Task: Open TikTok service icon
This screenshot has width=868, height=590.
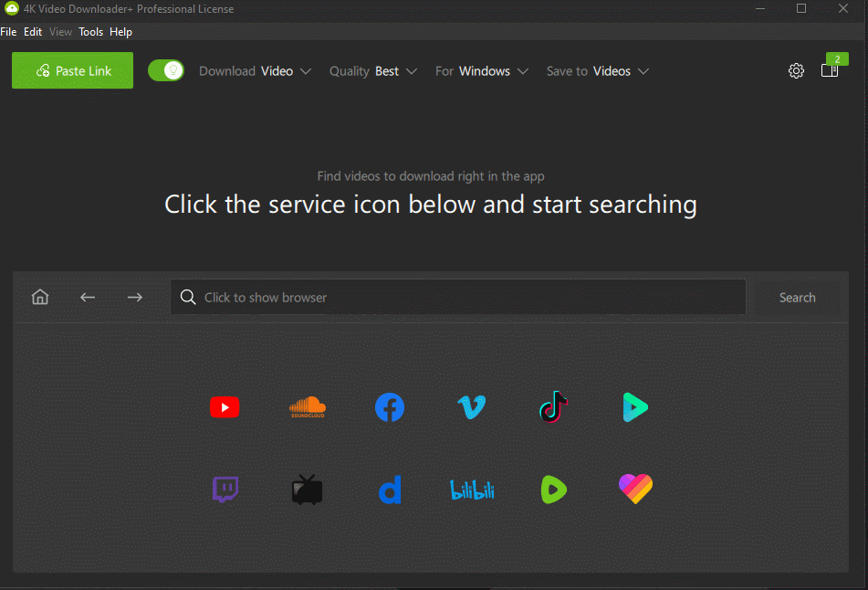Action: click(554, 407)
